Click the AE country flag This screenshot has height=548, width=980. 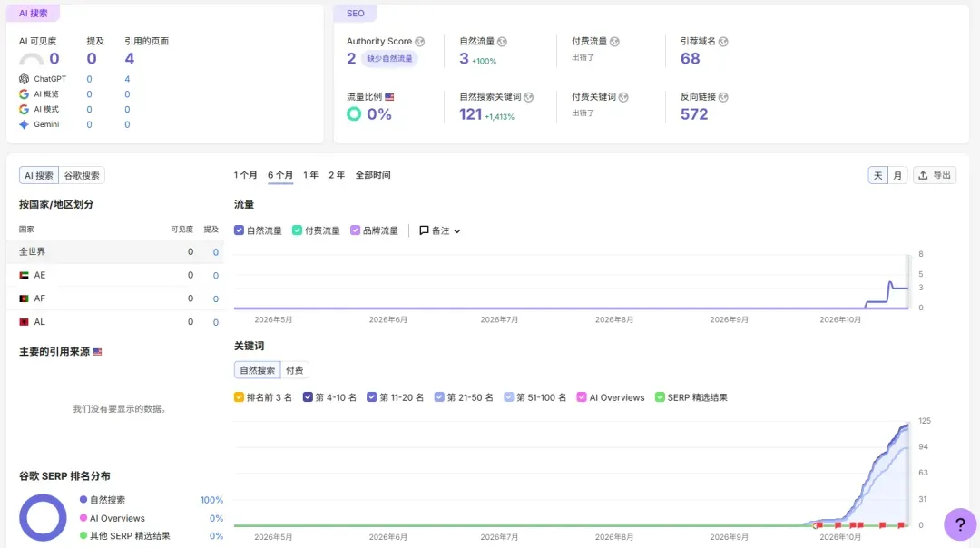click(24, 275)
